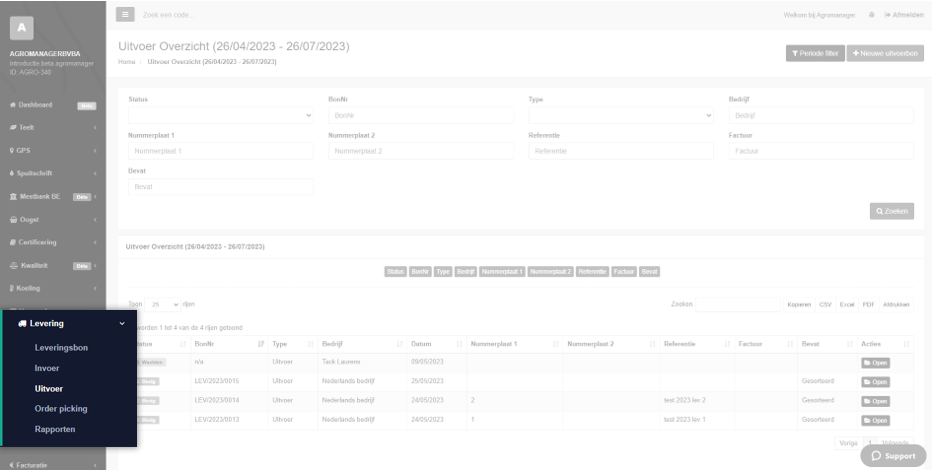Open Invoer submenu item
The width and height of the screenshot is (932, 471).
tap(47, 368)
